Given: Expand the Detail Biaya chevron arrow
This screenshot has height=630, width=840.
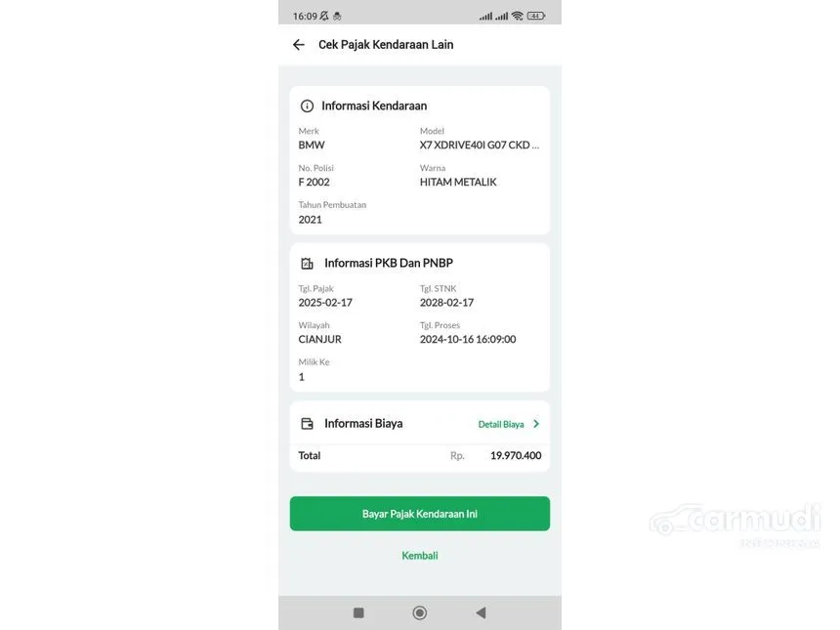Looking at the screenshot, I should click(536, 424).
